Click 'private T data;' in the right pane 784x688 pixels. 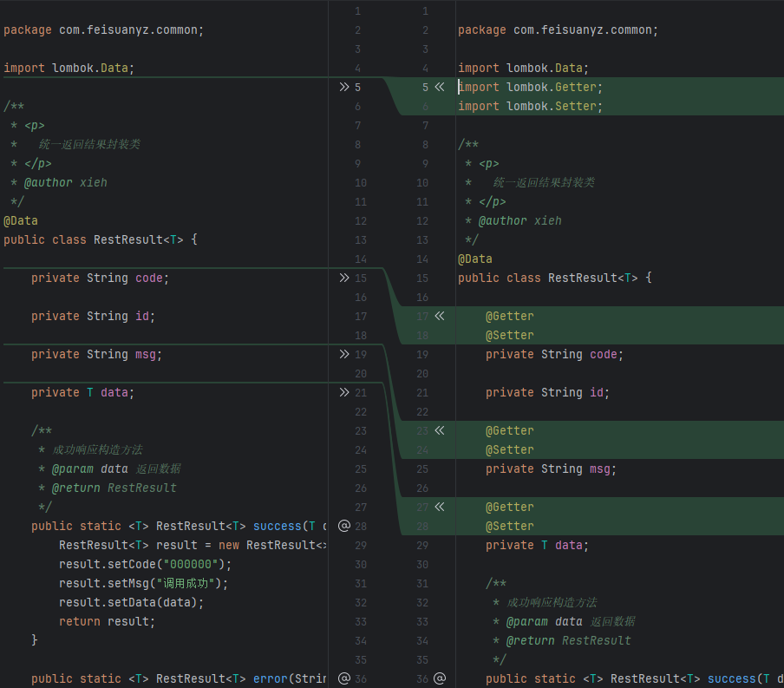pos(537,545)
